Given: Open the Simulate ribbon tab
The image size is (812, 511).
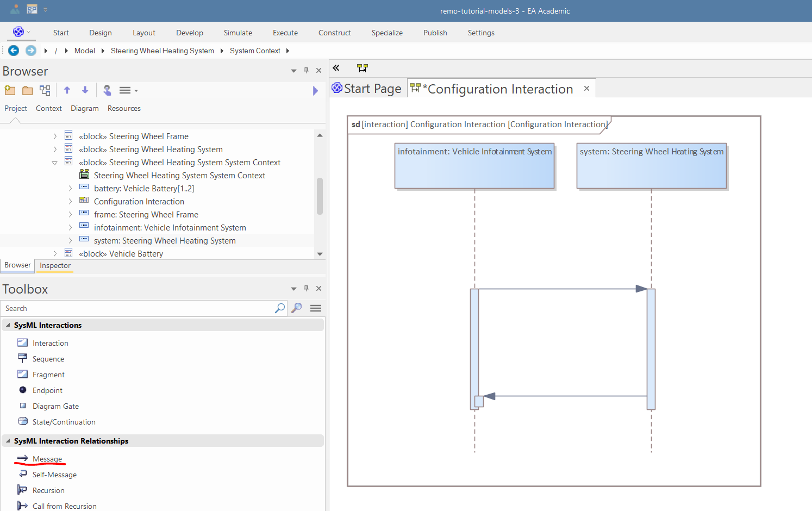Looking at the screenshot, I should pyautogui.click(x=238, y=33).
